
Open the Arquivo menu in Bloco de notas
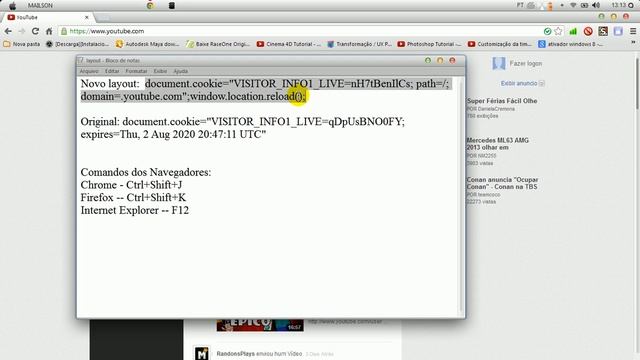coord(89,71)
